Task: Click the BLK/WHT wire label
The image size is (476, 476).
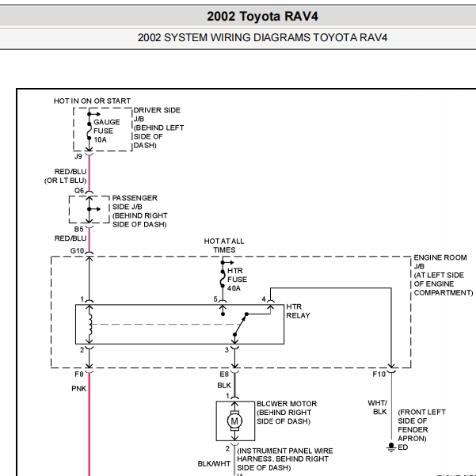Action: click(214, 464)
